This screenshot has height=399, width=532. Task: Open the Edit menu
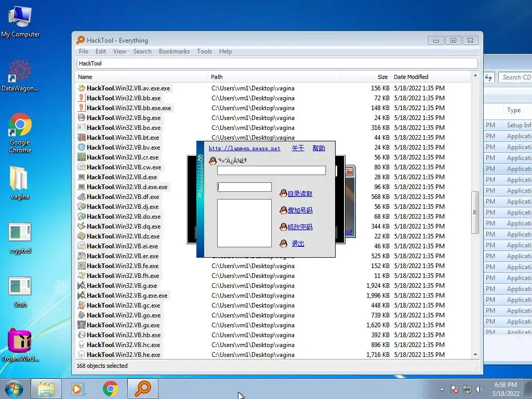coord(100,51)
